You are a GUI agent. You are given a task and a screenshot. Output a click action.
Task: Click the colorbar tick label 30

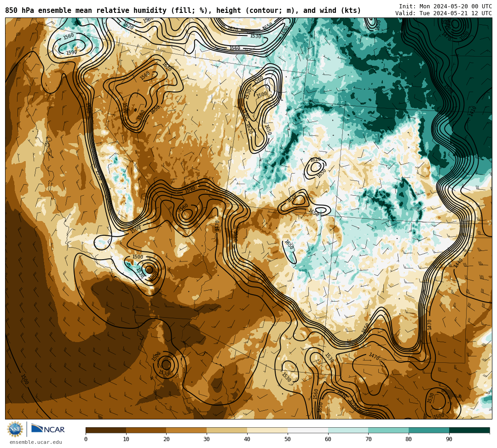pos(207,439)
